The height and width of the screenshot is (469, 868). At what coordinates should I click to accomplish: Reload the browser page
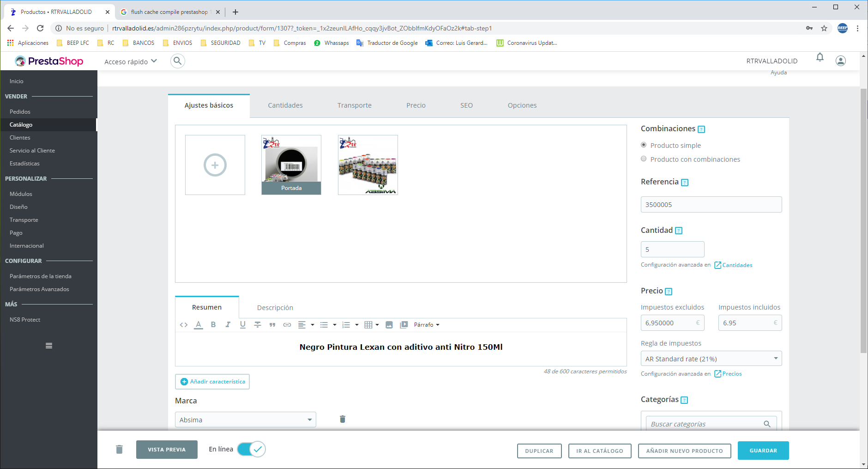click(40, 28)
